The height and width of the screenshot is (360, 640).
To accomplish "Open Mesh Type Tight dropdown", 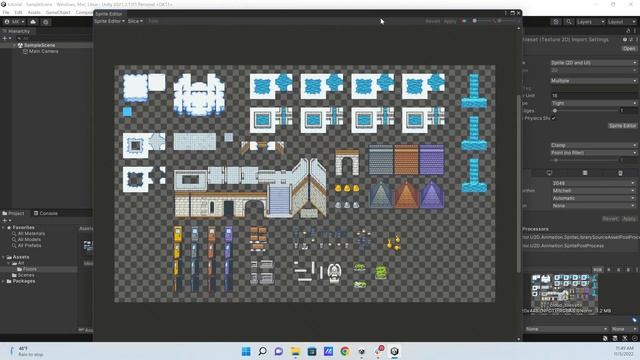I will pyautogui.click(x=593, y=103).
